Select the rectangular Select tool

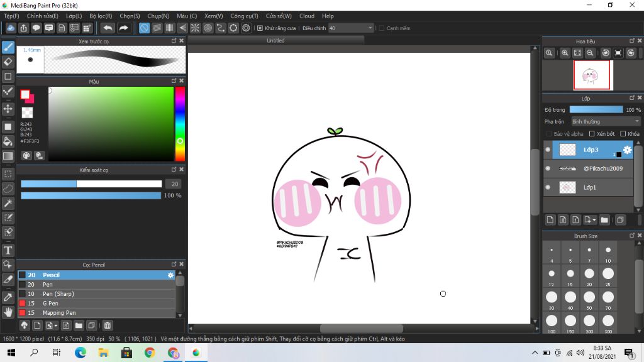pyautogui.click(x=8, y=174)
